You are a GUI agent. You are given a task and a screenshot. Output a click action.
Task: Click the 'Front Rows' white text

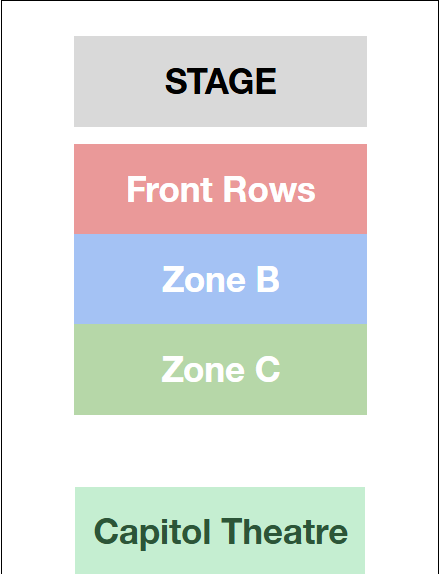[221, 189]
